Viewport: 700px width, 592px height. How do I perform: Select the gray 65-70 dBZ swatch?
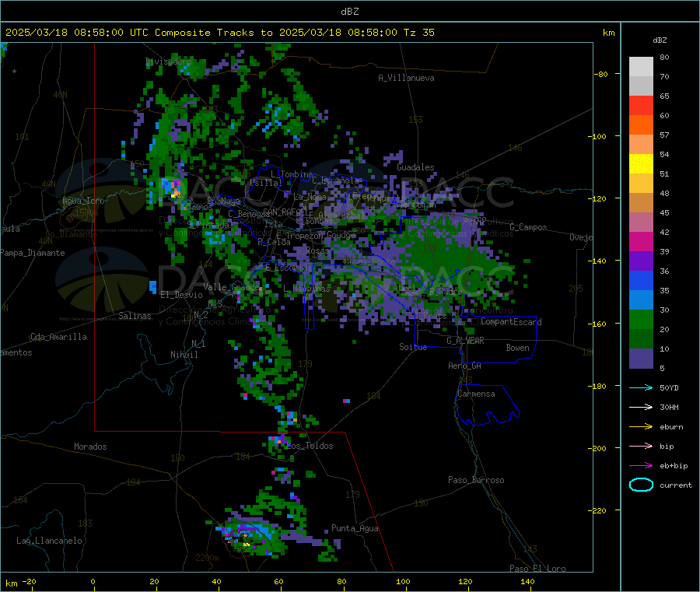pyautogui.click(x=641, y=86)
